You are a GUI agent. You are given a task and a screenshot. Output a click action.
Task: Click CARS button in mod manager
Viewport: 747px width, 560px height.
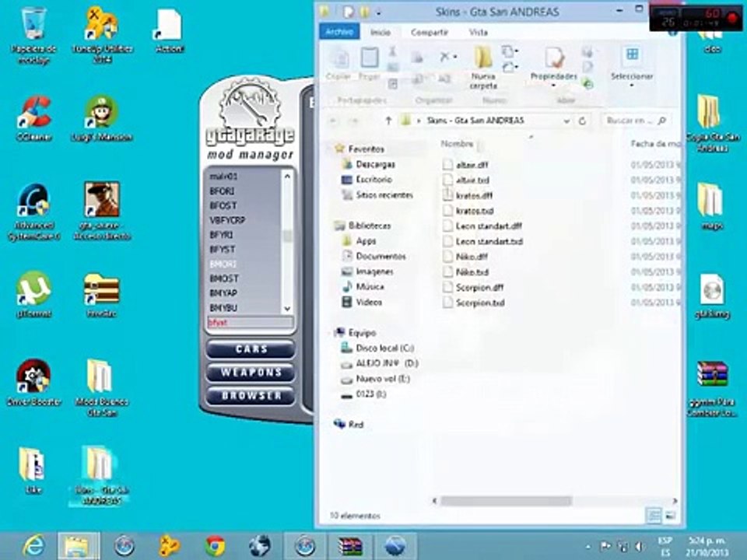(x=251, y=349)
